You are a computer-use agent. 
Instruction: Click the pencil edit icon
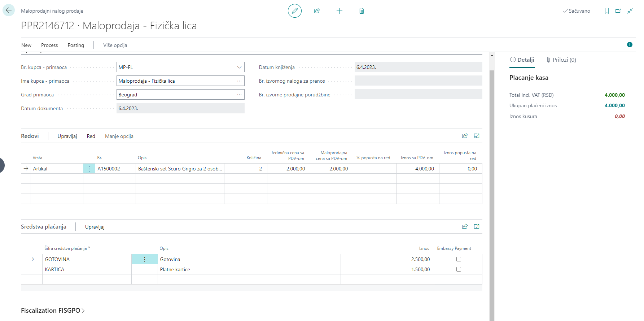click(294, 11)
